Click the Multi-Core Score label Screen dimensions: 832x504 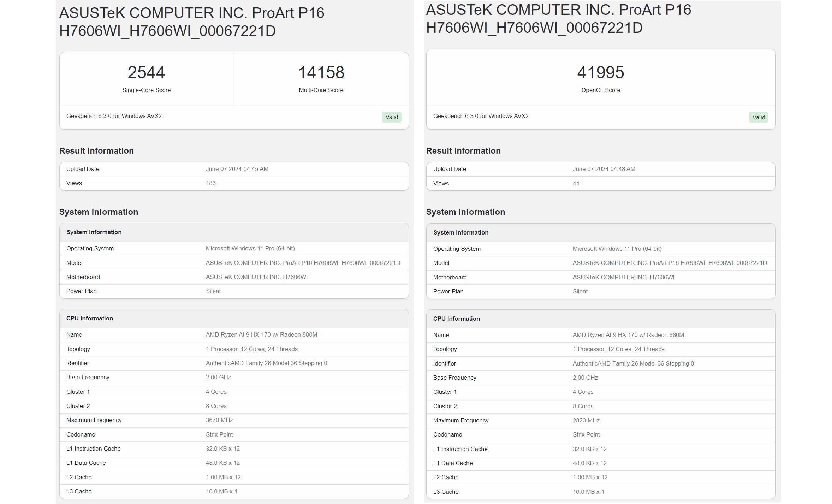[x=321, y=90]
